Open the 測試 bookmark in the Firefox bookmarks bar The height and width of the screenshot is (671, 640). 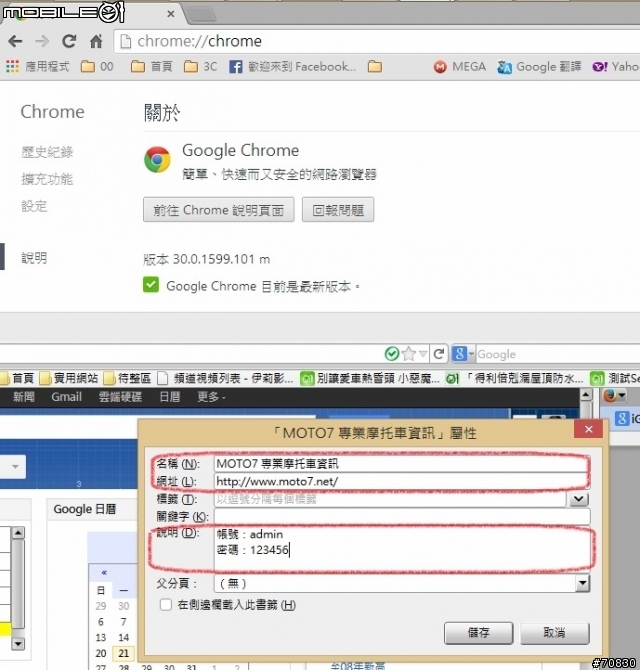point(615,378)
